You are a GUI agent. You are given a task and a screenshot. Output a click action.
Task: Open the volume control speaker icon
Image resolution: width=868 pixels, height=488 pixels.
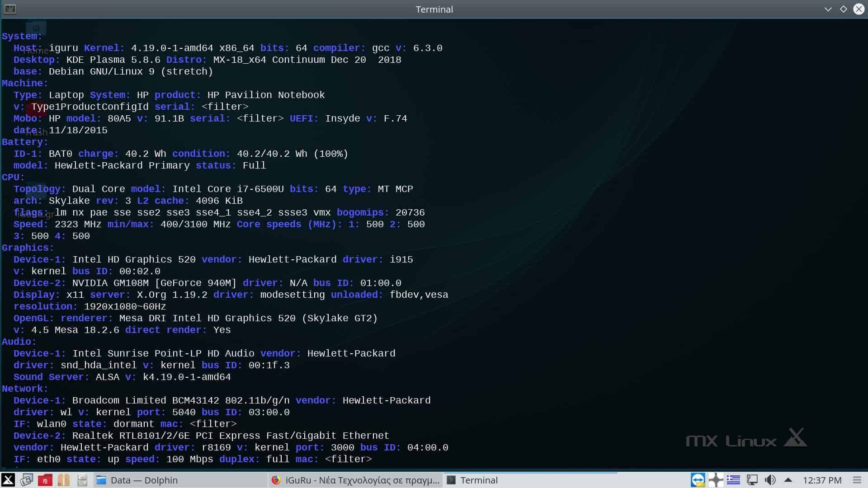pos(770,480)
